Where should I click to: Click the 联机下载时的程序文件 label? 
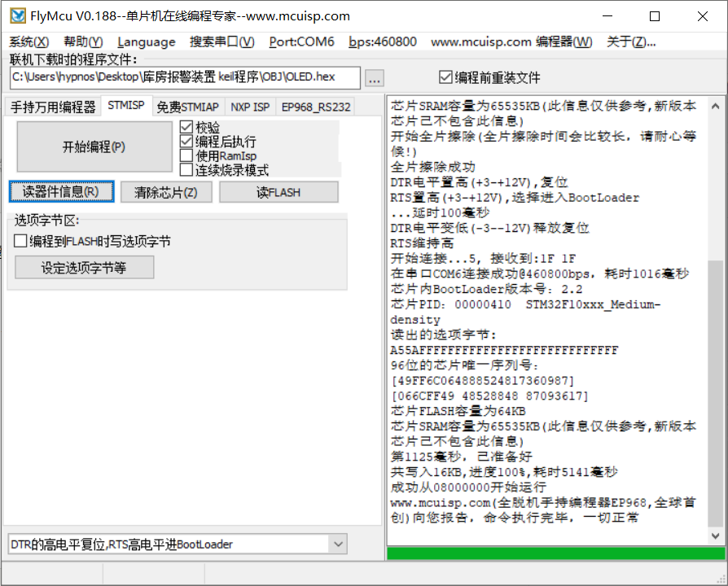pos(73,60)
